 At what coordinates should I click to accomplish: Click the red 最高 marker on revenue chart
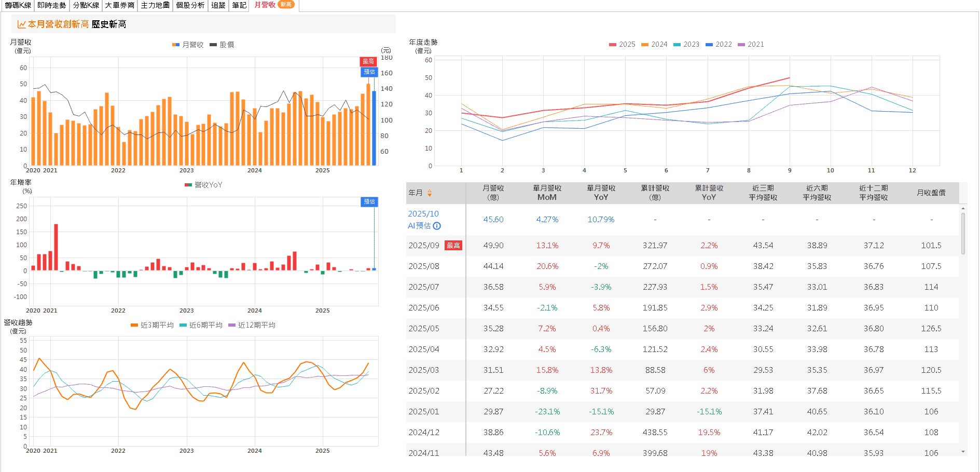click(368, 62)
